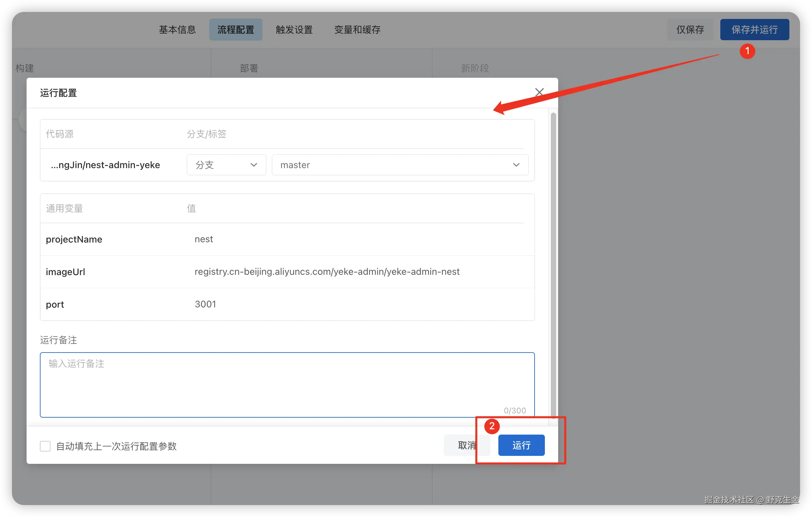Click 保存并运行 button

tap(754, 30)
